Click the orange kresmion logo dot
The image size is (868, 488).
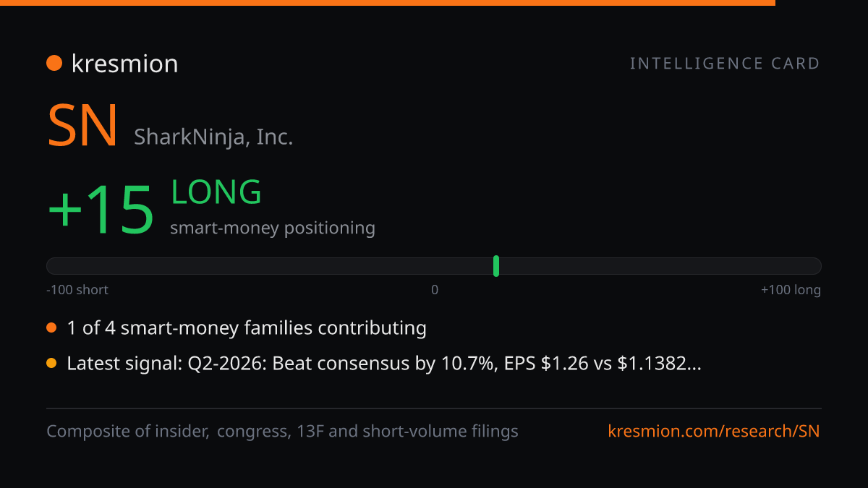[x=54, y=64]
